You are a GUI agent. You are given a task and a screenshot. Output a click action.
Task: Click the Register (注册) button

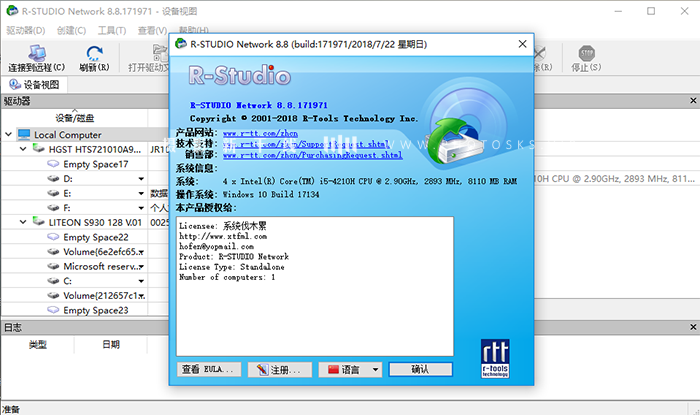(x=279, y=369)
